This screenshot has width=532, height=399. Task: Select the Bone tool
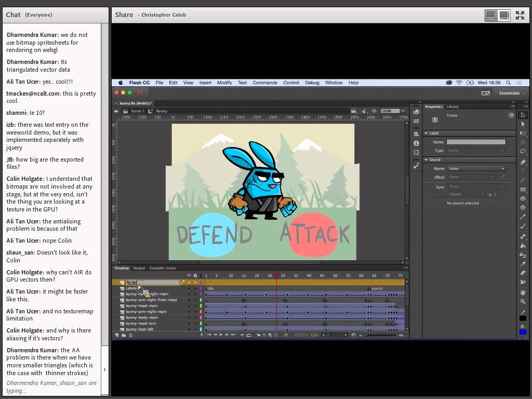click(x=523, y=236)
